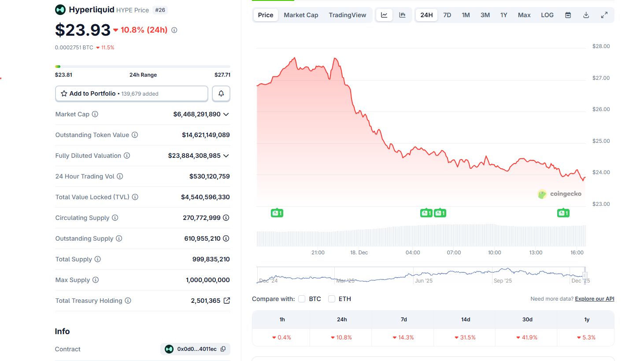The width and height of the screenshot is (644, 361).
Task: Switch to the Market Cap chart tab
Action: coord(301,15)
